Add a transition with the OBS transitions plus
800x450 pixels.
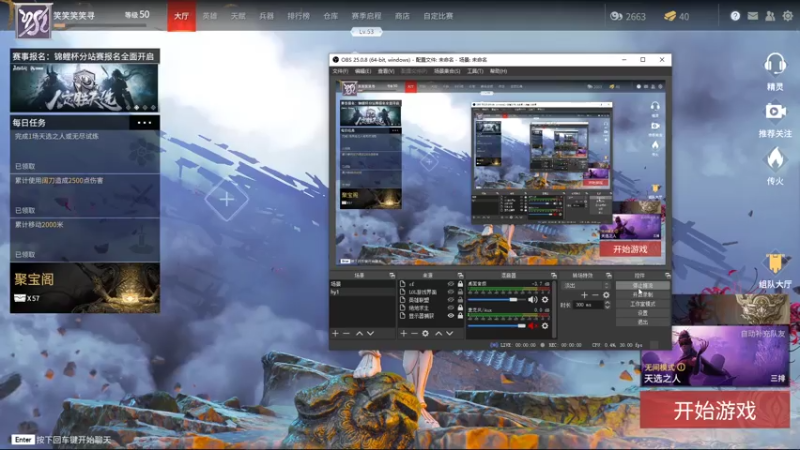584,295
